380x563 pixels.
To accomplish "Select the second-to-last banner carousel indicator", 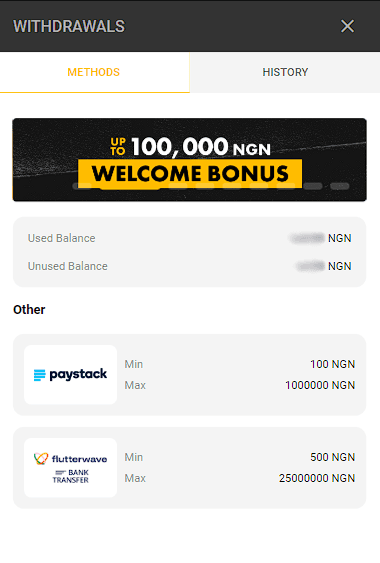I will pos(313,186).
